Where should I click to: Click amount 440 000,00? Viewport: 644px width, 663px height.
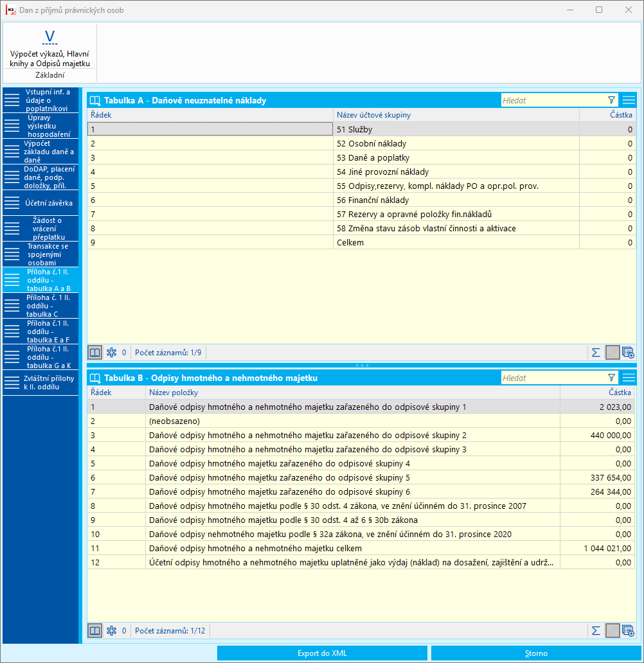point(611,436)
